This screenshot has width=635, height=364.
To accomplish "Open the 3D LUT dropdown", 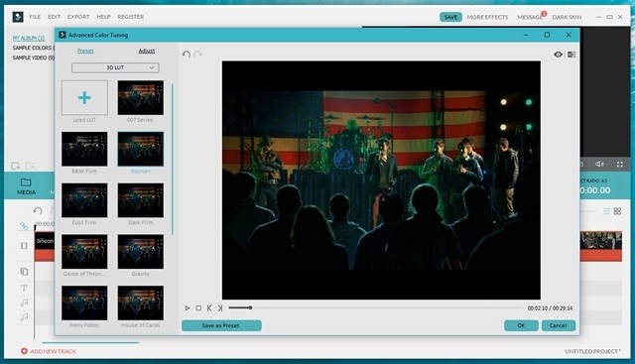I will coord(115,67).
